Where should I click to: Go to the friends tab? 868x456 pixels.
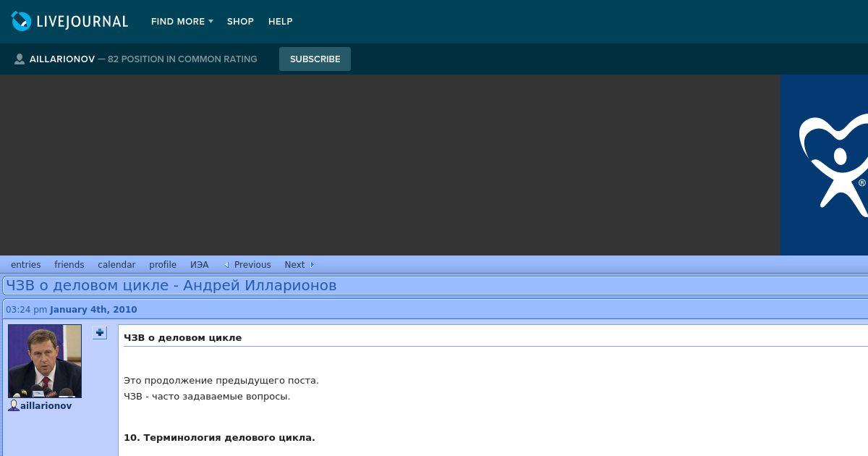[x=69, y=265]
